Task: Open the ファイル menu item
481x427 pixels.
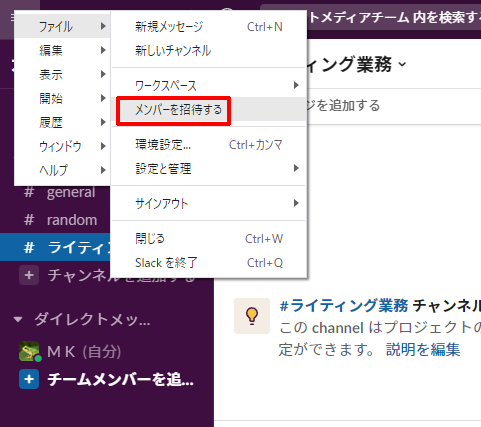Action: click(62, 26)
